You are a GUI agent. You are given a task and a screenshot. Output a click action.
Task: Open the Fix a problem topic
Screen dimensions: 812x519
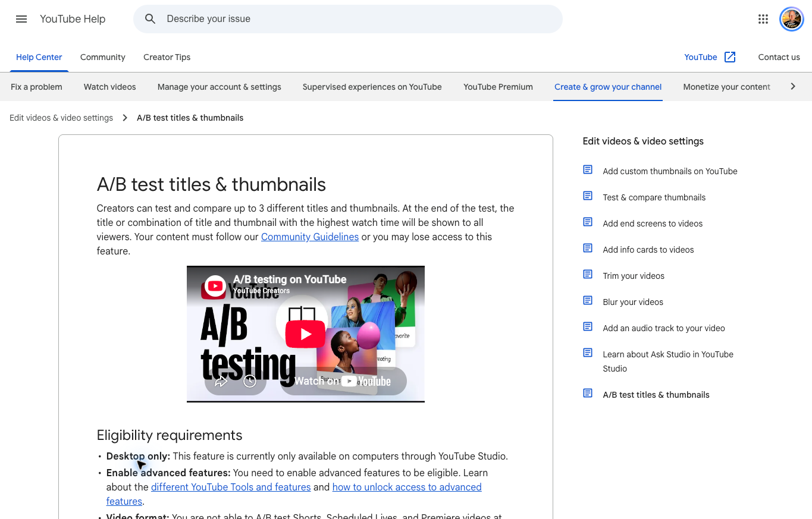(x=36, y=87)
